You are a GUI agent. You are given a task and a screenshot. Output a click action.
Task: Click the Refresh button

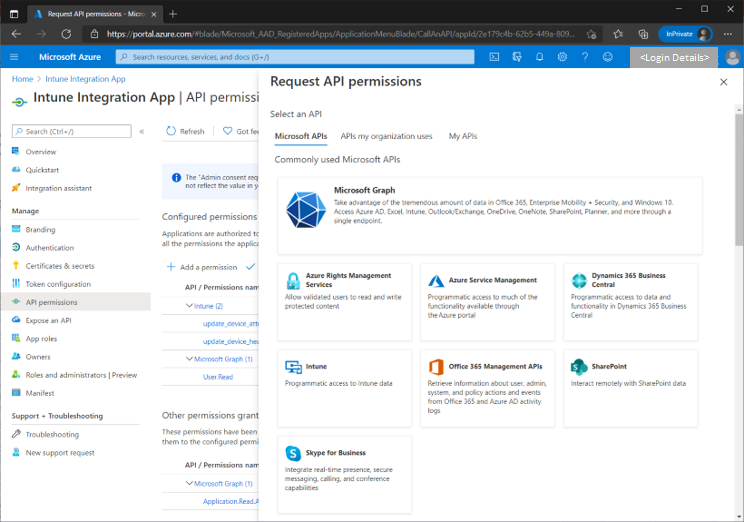click(x=185, y=131)
